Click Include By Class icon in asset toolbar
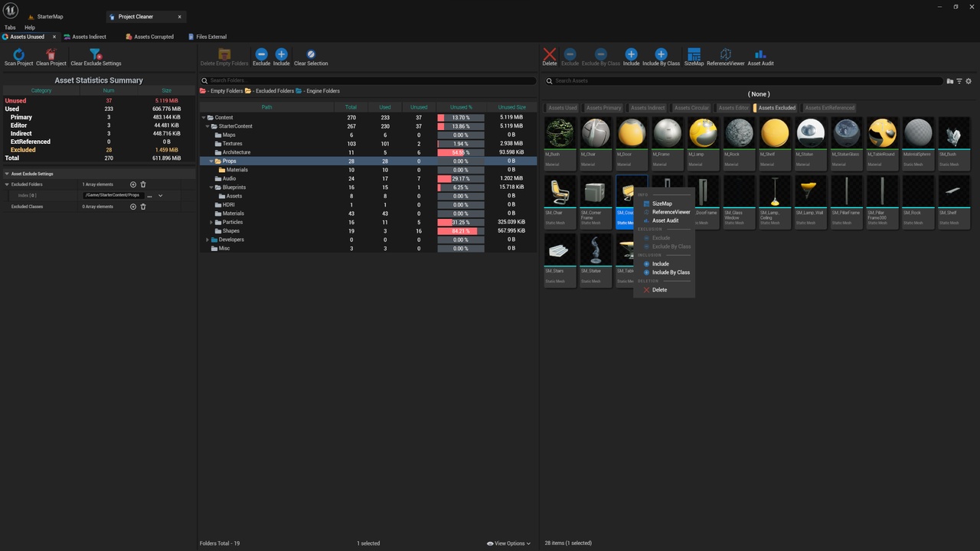 click(661, 54)
